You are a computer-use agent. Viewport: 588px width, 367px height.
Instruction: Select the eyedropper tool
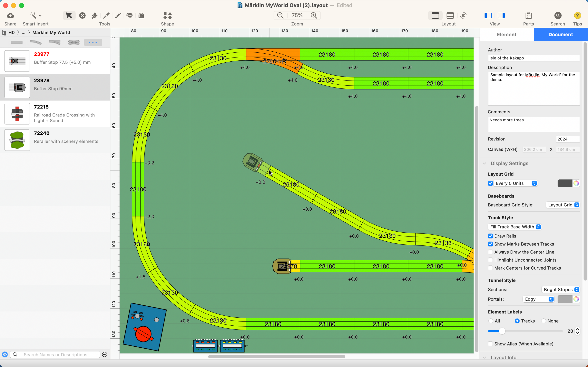[x=106, y=15]
